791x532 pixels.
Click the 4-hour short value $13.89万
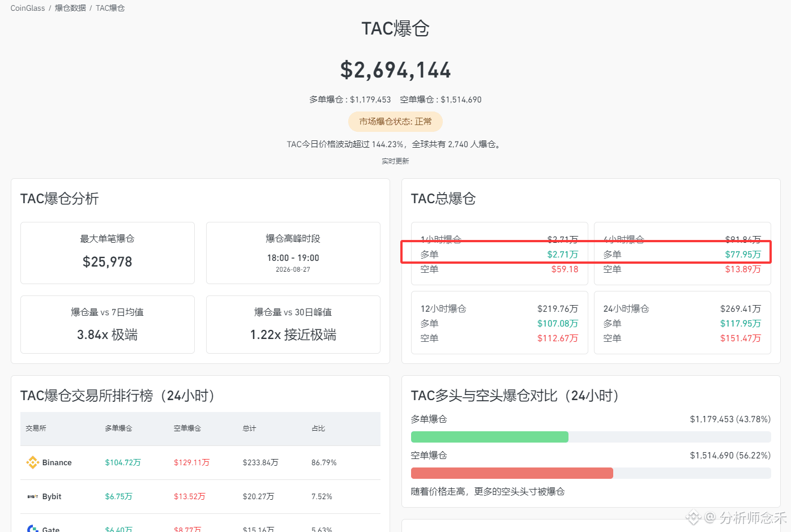pyautogui.click(x=743, y=269)
